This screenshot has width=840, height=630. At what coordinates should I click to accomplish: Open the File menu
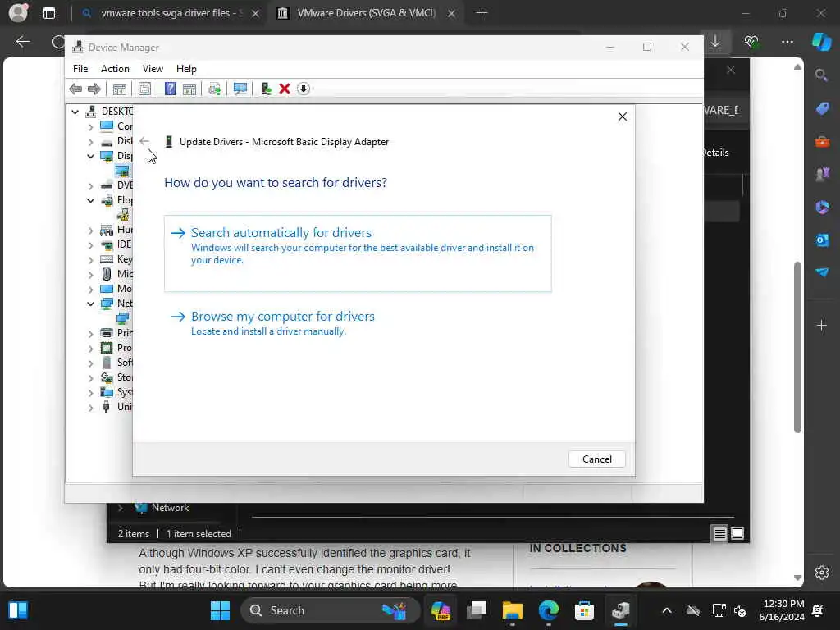point(80,69)
